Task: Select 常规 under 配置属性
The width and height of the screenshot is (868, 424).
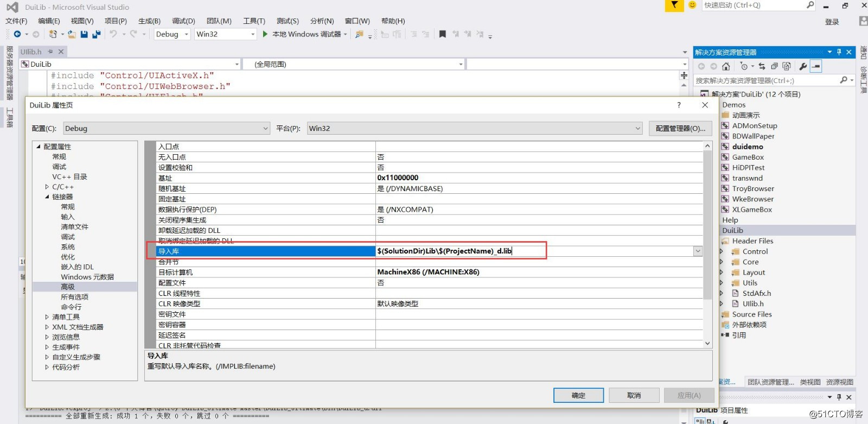Action: pos(59,156)
